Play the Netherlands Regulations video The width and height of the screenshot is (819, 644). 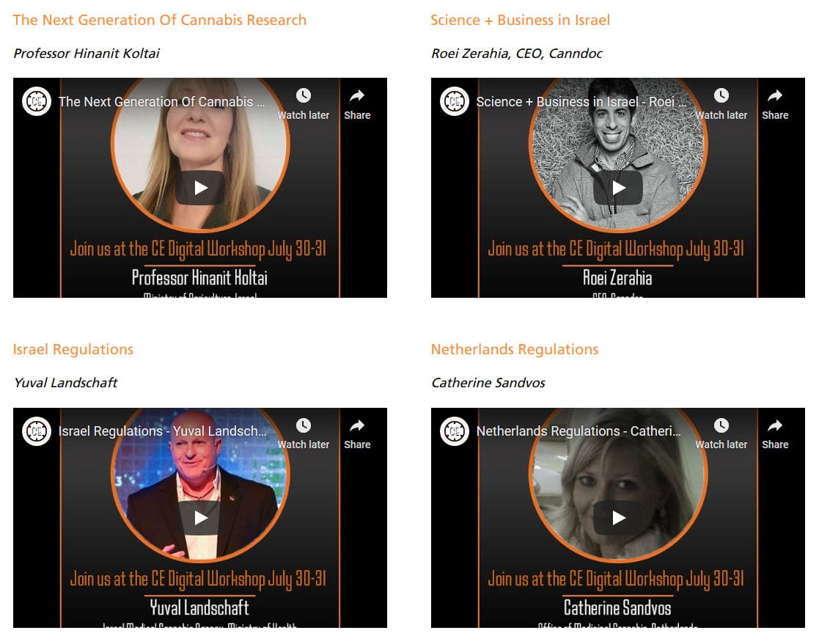[618, 518]
